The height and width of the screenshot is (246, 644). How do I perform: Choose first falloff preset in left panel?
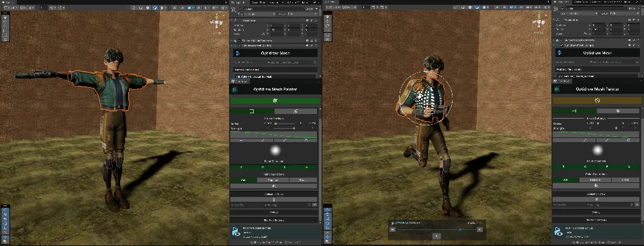click(x=241, y=140)
